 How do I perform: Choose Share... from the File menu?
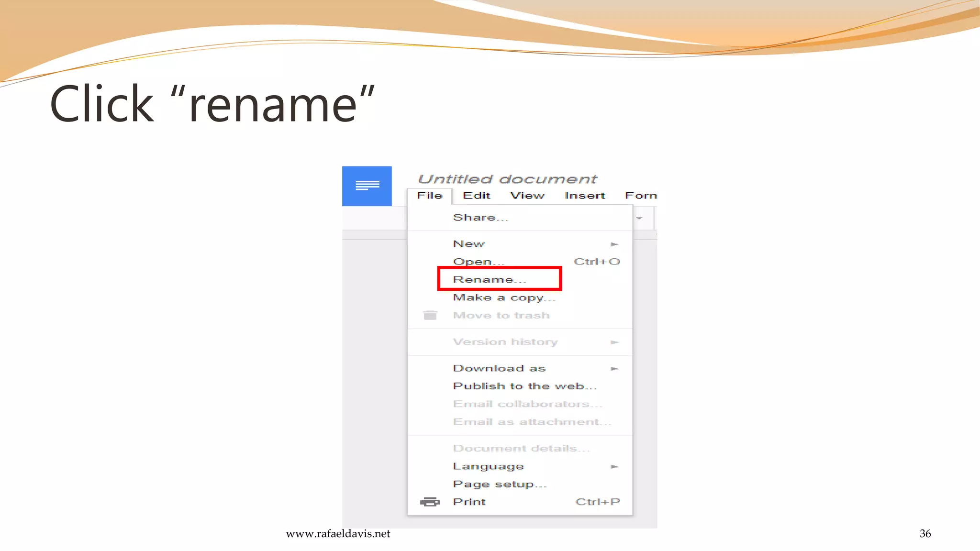point(480,218)
